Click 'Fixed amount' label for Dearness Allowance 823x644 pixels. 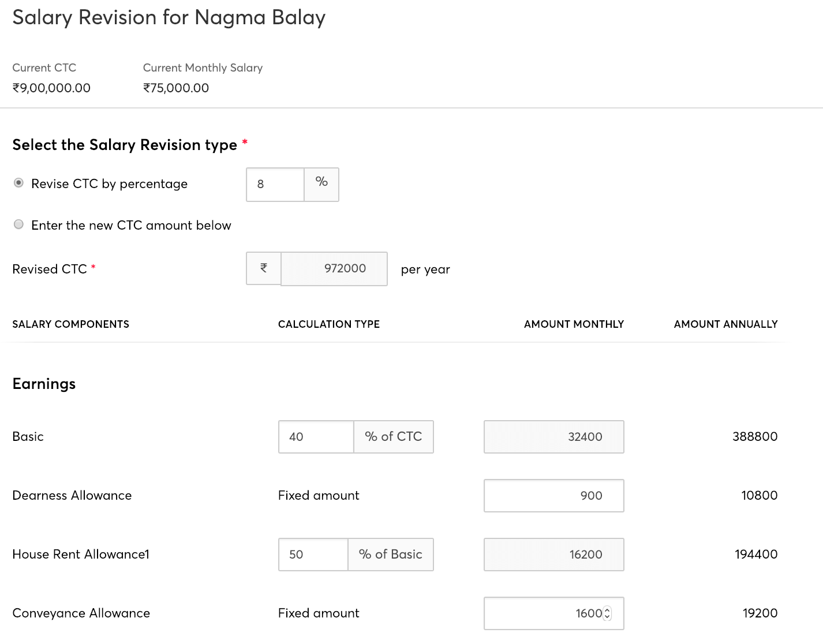pos(318,495)
